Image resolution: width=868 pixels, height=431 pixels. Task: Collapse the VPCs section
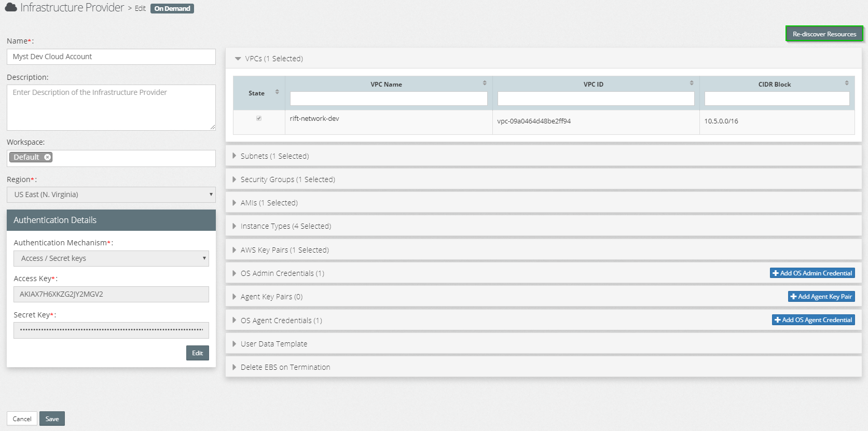pos(238,59)
